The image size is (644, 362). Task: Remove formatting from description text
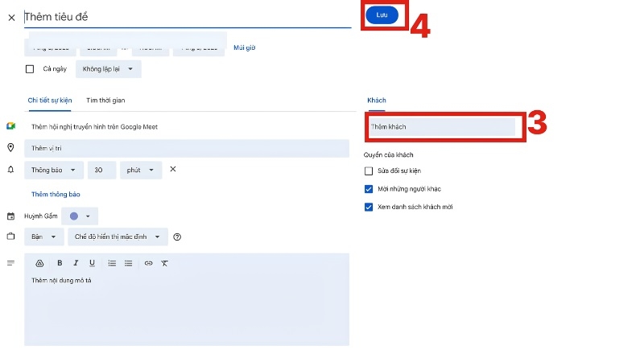[x=164, y=263]
